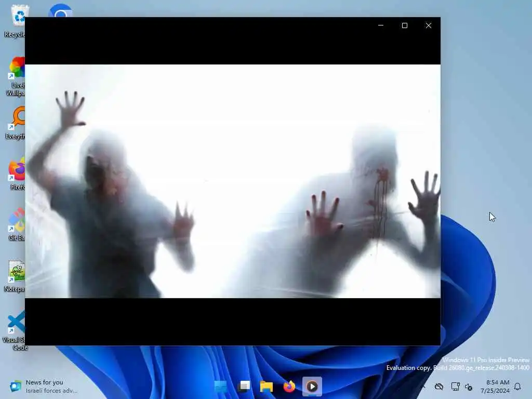Maximize the media player window
Viewport: 532px width, 399px height.
pos(404,25)
